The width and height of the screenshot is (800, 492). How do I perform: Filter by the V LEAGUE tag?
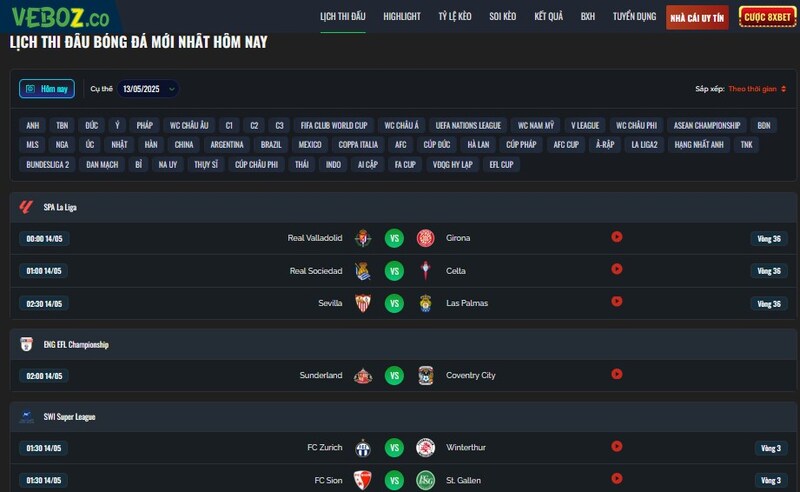(x=585, y=126)
